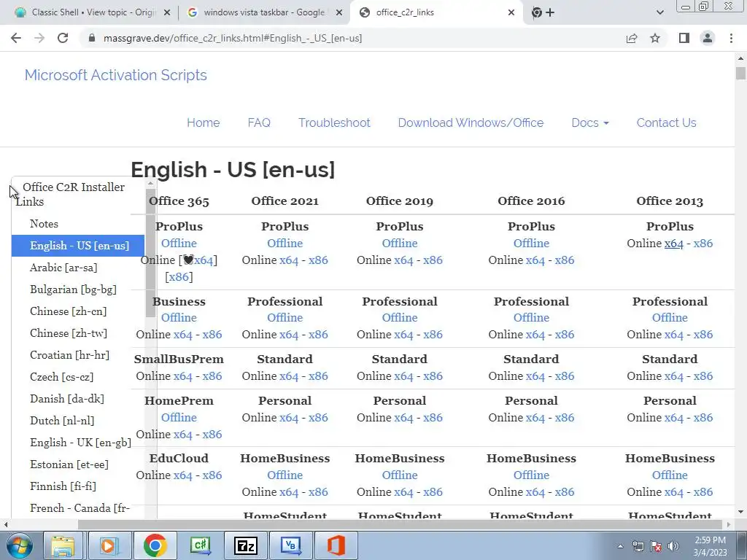747x560 pixels.
Task: Click Office 365 EduCloud x64 link
Action: [x=182, y=475]
